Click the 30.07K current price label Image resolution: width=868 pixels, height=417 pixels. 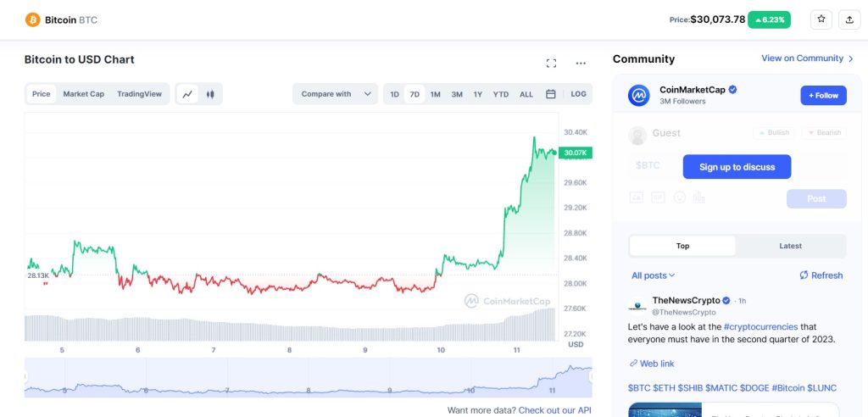576,153
